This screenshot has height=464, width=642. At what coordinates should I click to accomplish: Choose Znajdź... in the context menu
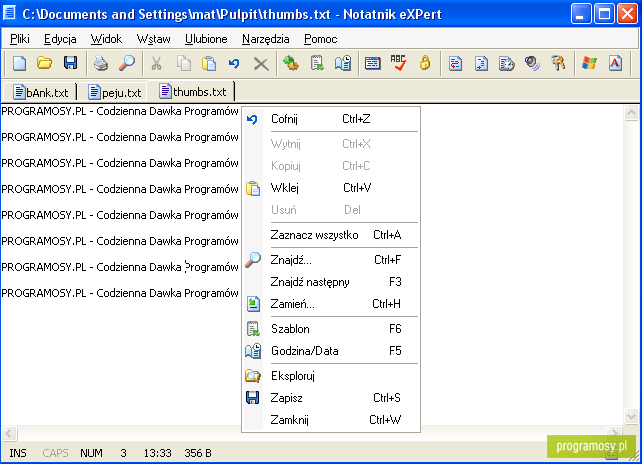coord(331,260)
